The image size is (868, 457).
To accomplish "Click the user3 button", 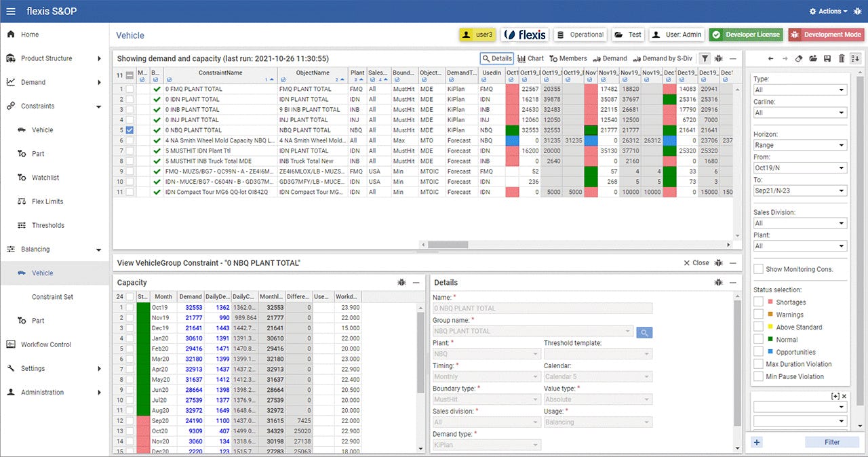I will coord(478,35).
